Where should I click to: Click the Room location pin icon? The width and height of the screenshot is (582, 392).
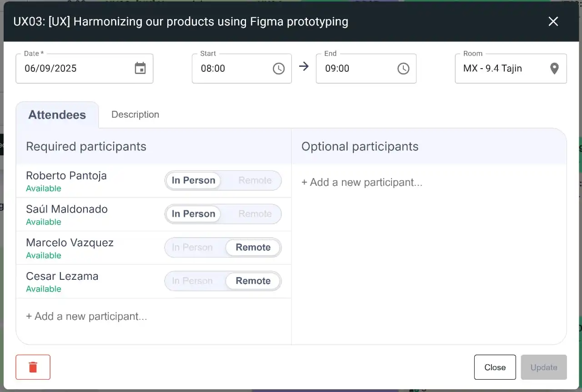pyautogui.click(x=554, y=69)
